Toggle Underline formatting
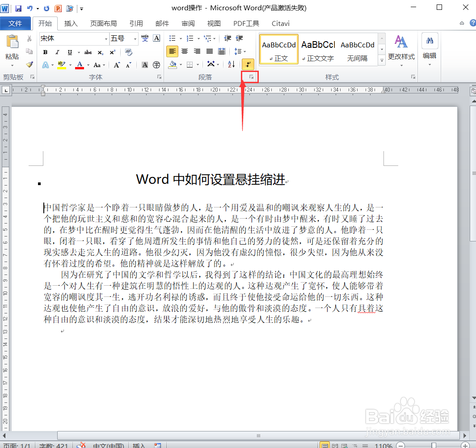The height and width of the screenshot is (448, 476). (70, 52)
